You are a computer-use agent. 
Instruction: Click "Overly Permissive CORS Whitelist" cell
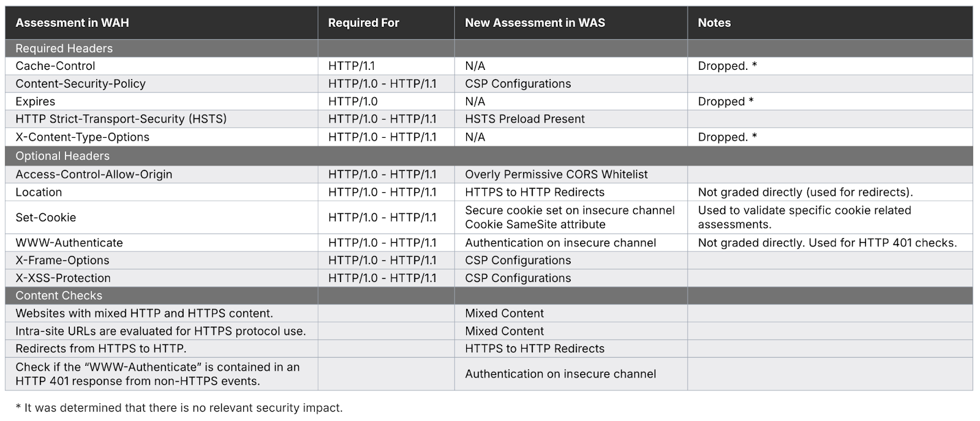(x=556, y=175)
